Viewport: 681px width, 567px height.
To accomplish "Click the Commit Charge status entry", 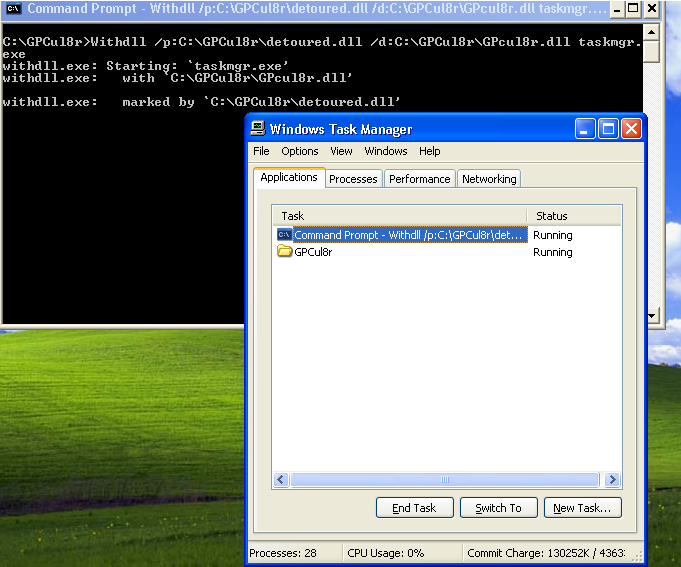I will 546,553.
